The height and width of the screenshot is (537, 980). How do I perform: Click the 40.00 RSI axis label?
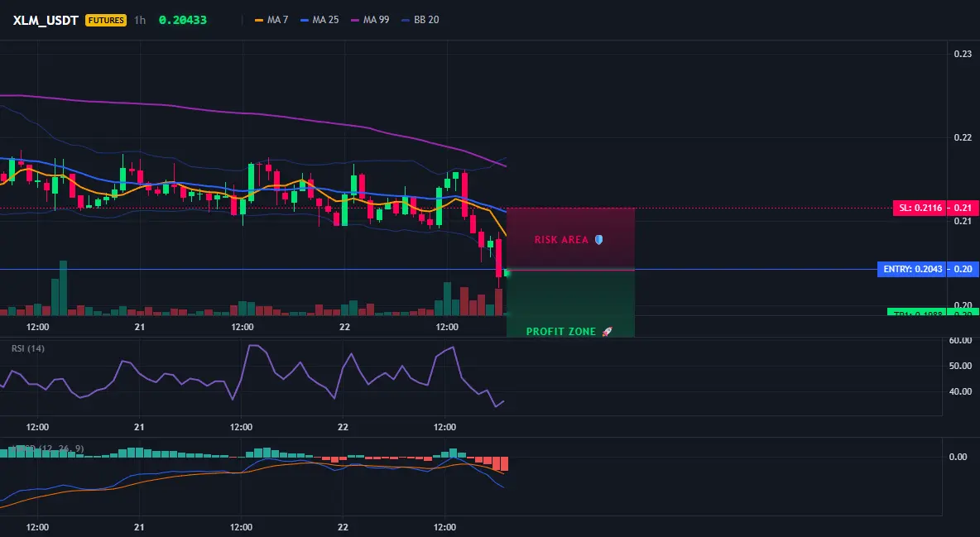click(960, 391)
